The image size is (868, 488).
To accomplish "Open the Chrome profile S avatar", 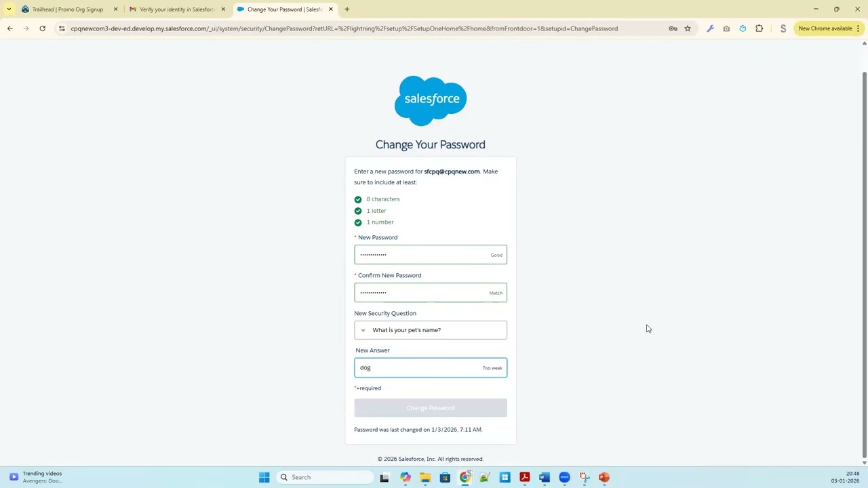I will coord(783,28).
